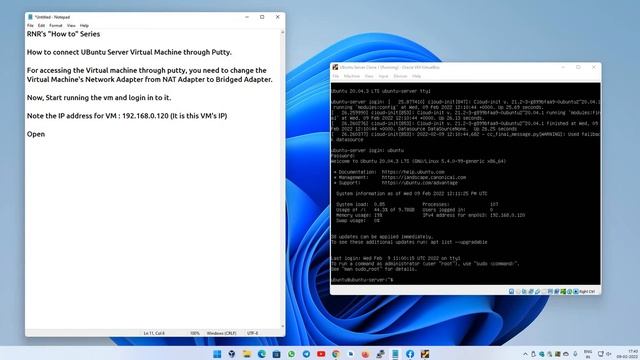This screenshot has width=640, height=360.
Task: Open Notepad's Format menu
Action: (x=56, y=26)
